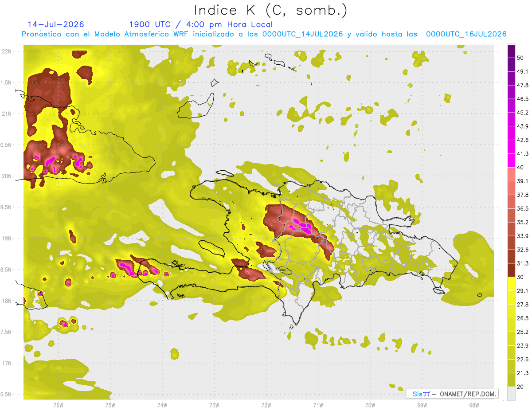The width and height of the screenshot is (532, 411).
Task: Click the colorbar value '42.6'
Action: 523,140
